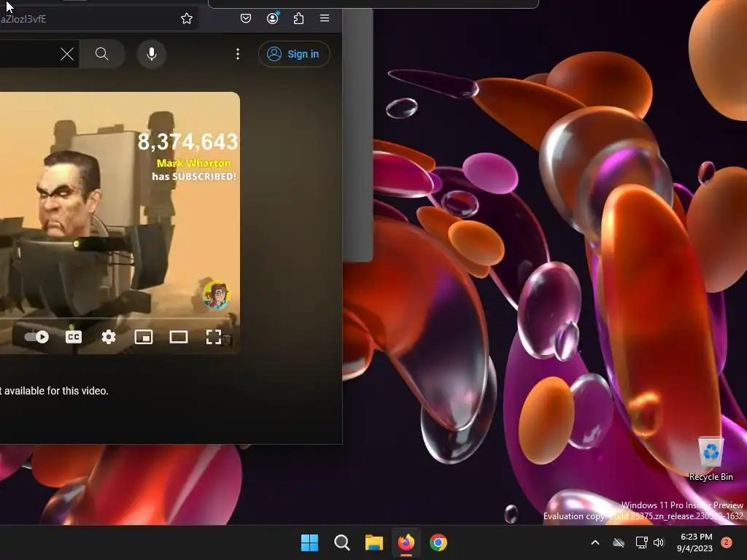The image size is (747, 560).
Task: Click the channel avatar watermark in video
Action: coord(216,295)
